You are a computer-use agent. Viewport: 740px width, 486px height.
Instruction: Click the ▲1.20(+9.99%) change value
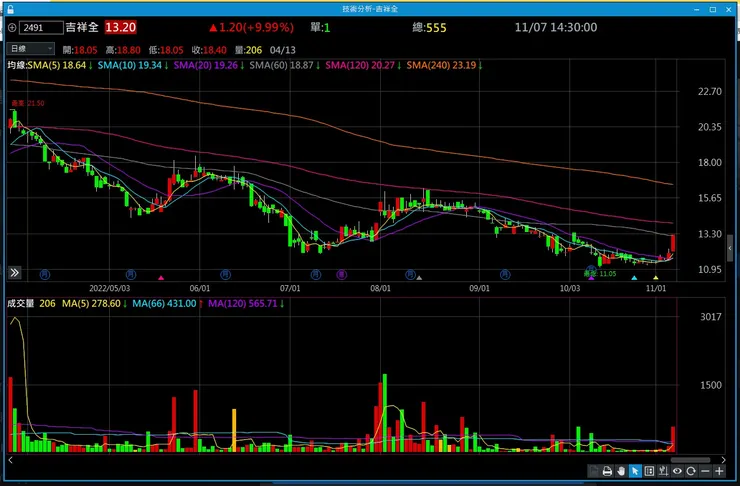[x=252, y=27]
